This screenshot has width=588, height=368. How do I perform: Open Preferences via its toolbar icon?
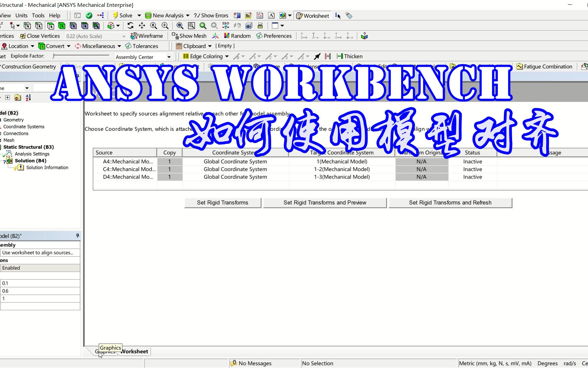coord(259,35)
